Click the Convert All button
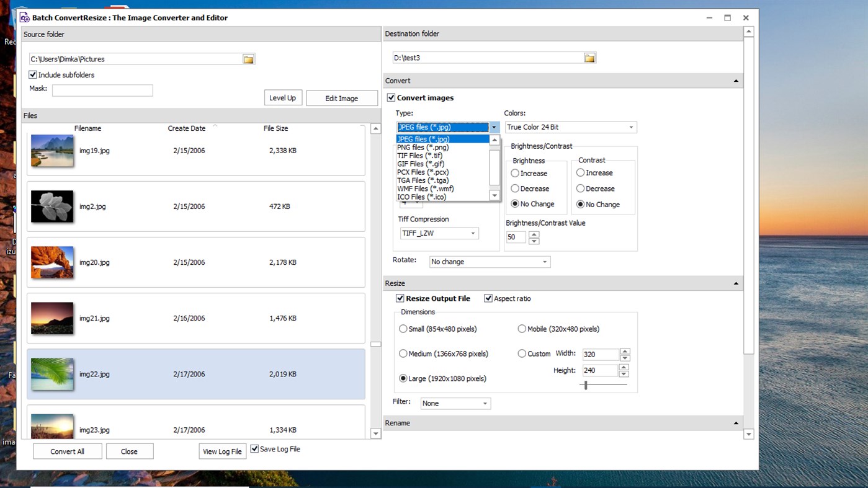The height and width of the screenshot is (488, 868). (x=67, y=451)
